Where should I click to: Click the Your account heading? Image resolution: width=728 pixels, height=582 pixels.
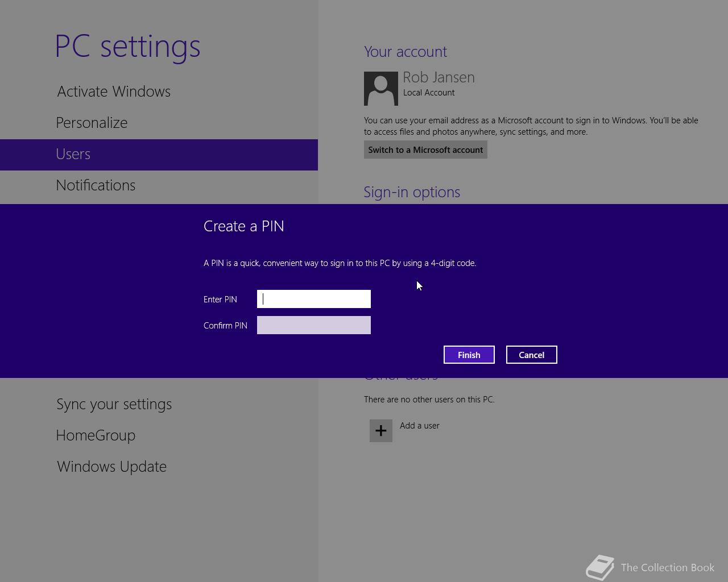(406, 52)
